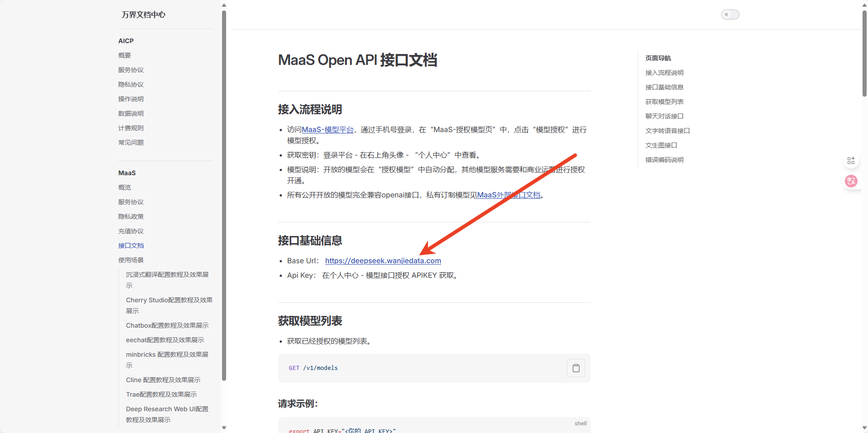Open Trae配置教程及效果展示

pos(161,394)
